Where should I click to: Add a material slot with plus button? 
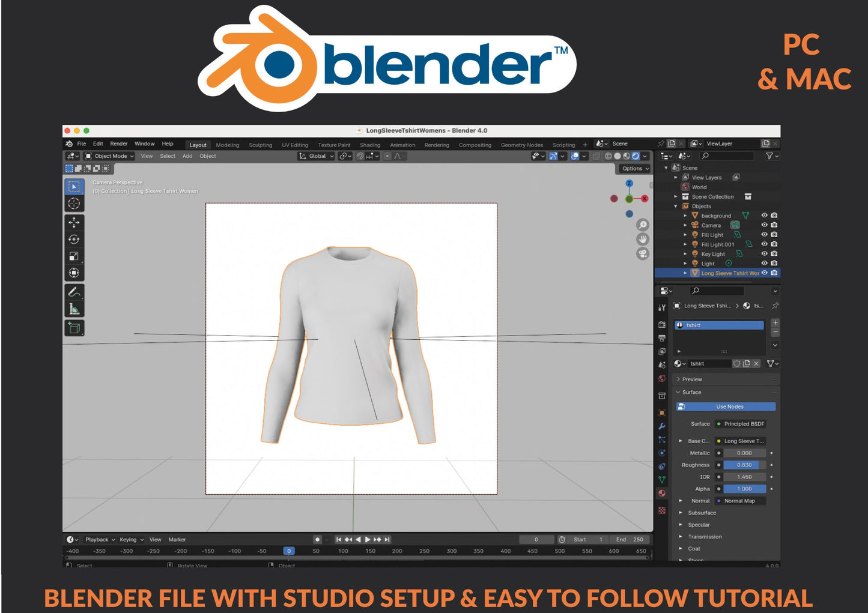point(775,323)
